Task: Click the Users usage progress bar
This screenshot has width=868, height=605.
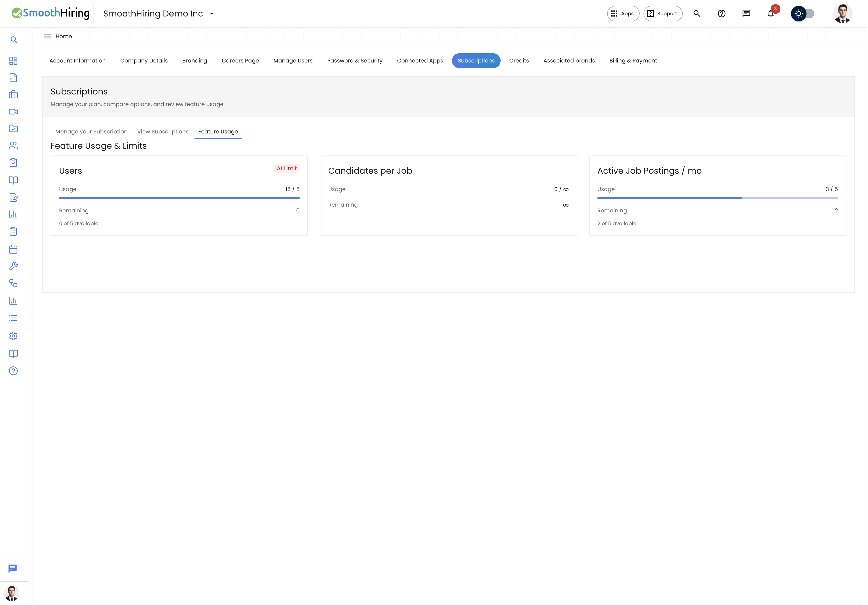Action: tap(179, 198)
